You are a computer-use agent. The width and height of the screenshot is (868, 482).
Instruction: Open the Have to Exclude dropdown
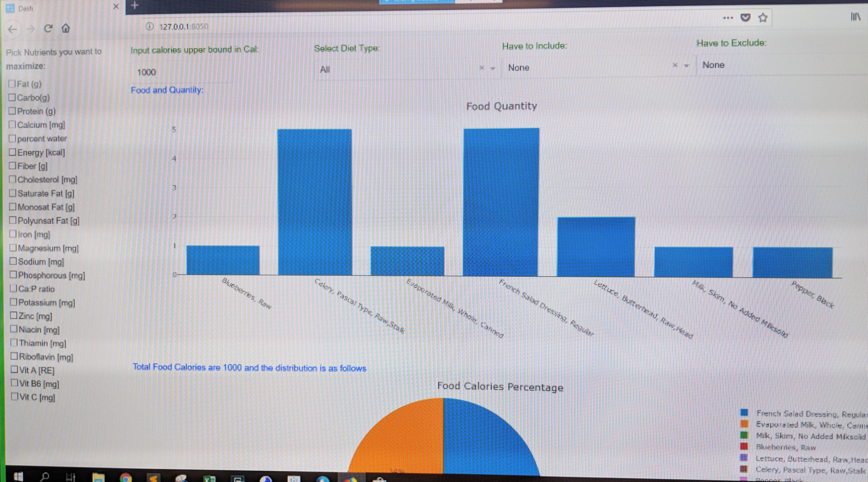tap(782, 65)
